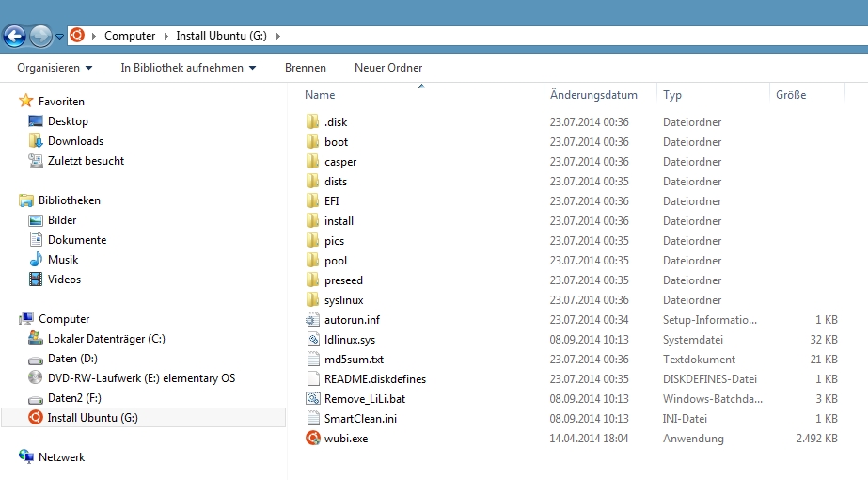This screenshot has width=868, height=480.
Task: Select the install folder
Action: (x=339, y=220)
